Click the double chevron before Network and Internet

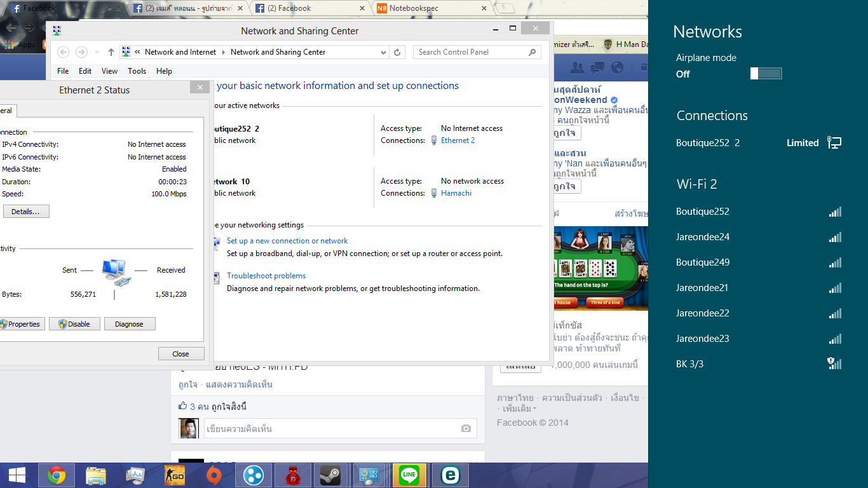pos(137,52)
